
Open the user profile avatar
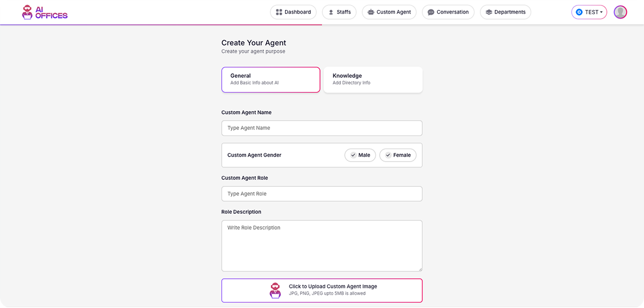620,12
